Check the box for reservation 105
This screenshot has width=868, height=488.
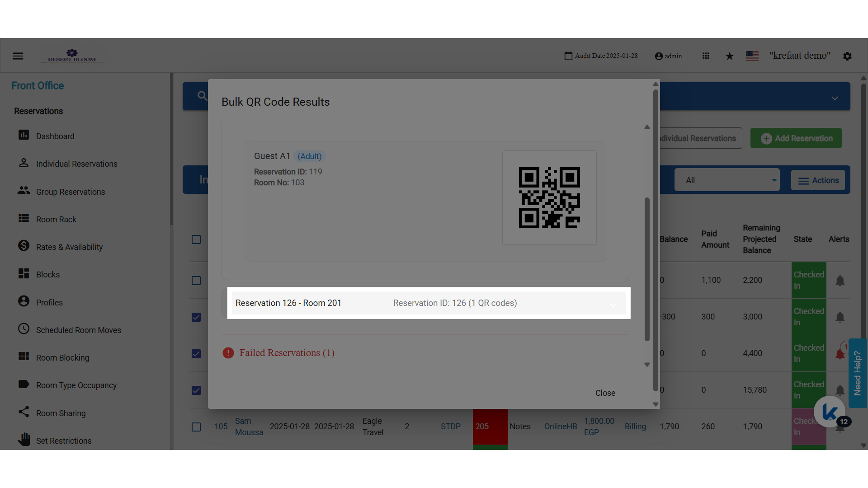(196, 427)
